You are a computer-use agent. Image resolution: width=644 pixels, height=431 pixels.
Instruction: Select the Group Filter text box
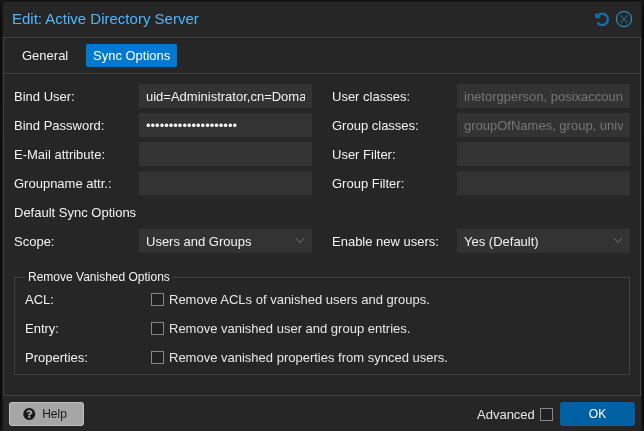(x=543, y=183)
